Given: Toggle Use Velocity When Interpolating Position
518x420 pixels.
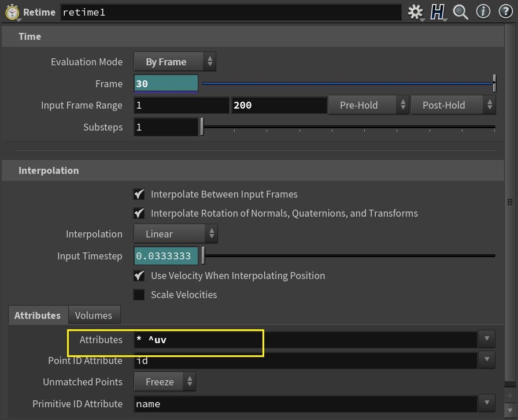Looking at the screenshot, I should click(x=139, y=276).
